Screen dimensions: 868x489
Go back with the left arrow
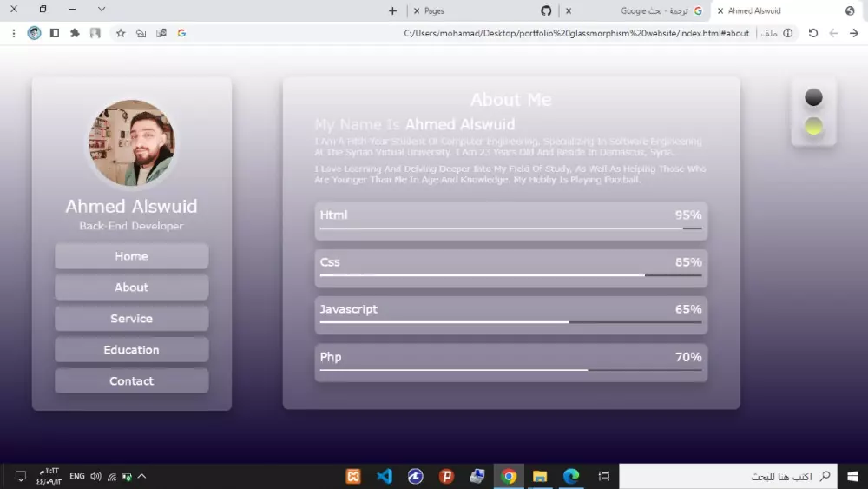click(x=833, y=33)
